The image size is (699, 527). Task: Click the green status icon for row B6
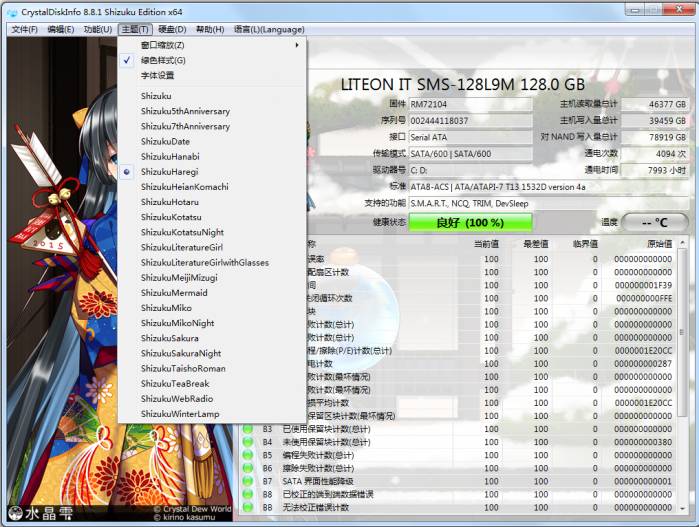248,469
